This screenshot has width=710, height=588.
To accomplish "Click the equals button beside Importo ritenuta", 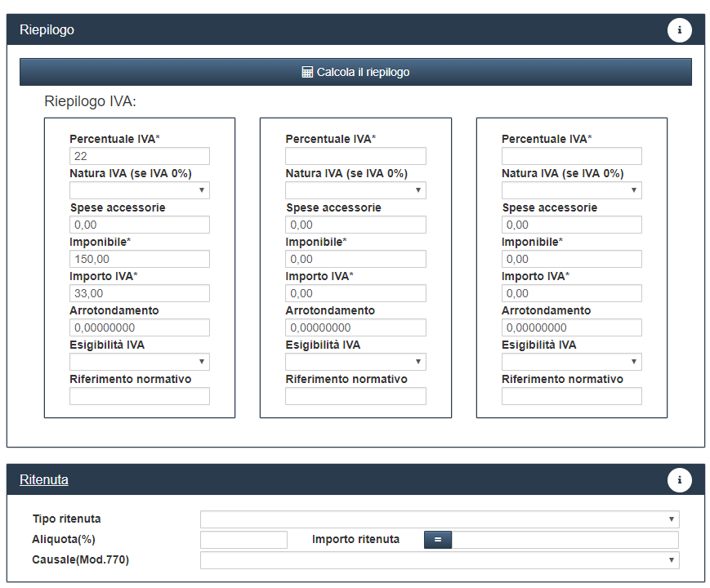I will pos(437,540).
